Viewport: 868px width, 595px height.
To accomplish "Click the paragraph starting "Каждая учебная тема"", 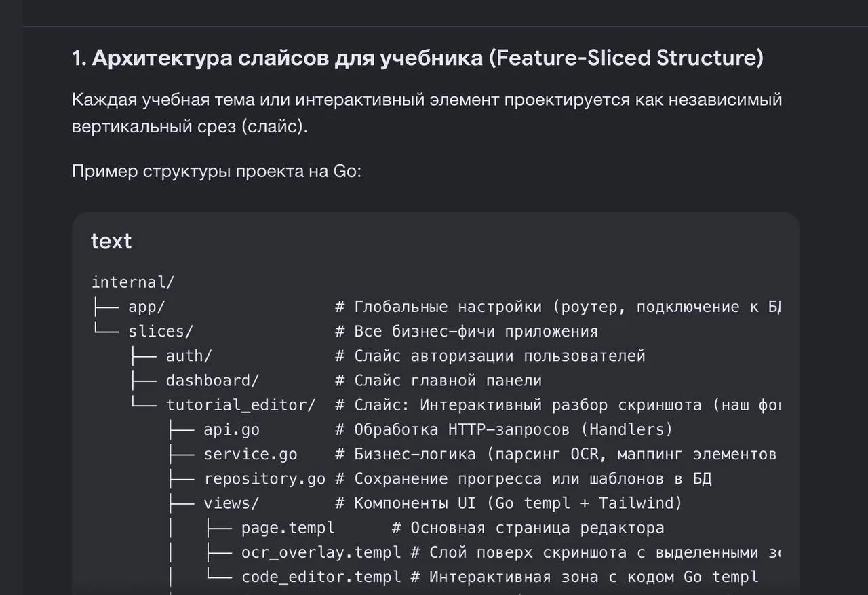I will tap(427, 113).
